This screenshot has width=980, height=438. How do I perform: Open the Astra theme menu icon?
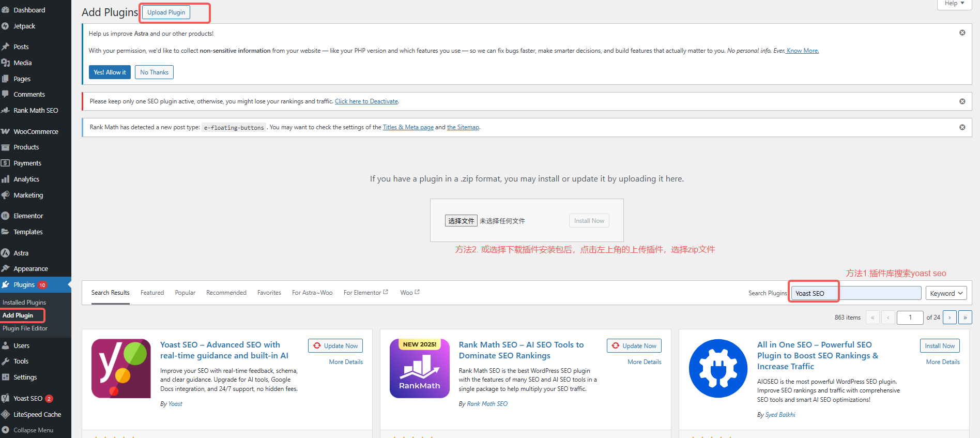[x=5, y=253]
